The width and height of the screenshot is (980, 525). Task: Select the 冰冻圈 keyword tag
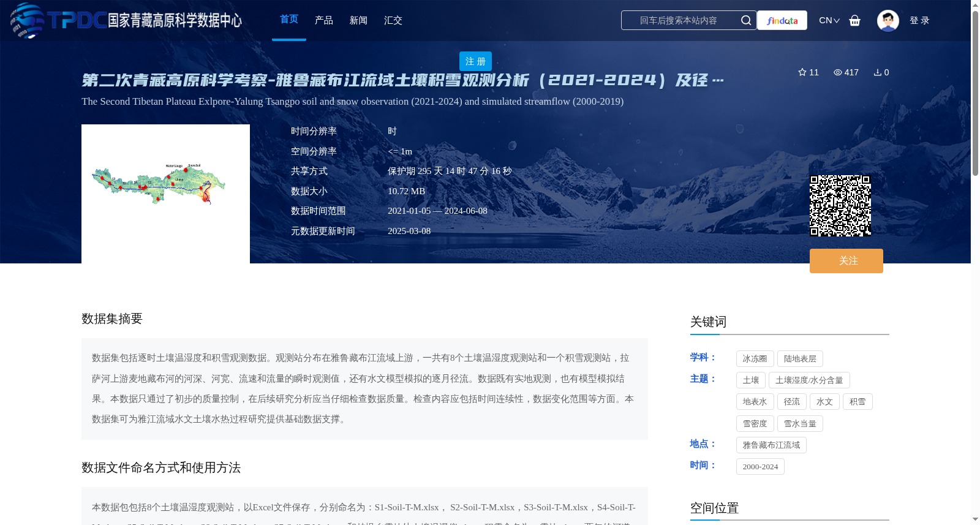(x=755, y=359)
